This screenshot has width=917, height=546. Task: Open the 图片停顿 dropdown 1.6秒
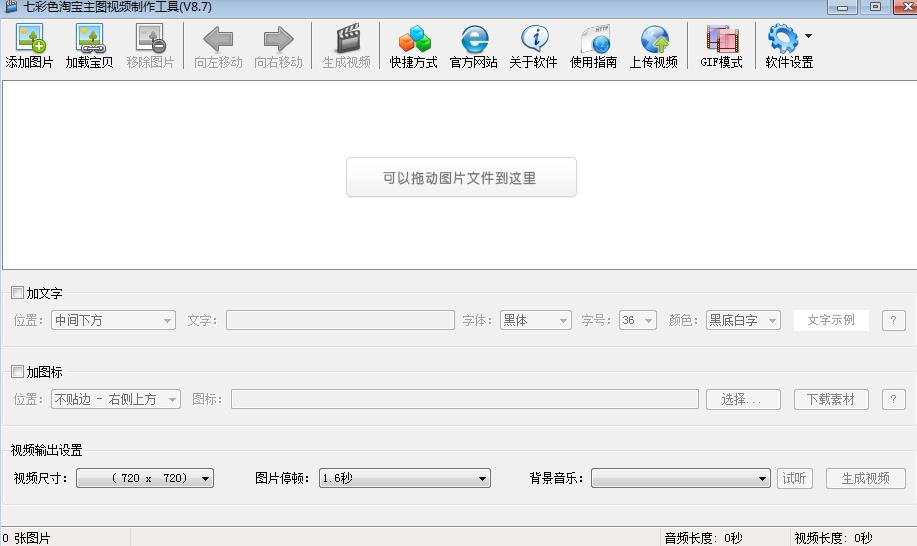coord(405,478)
